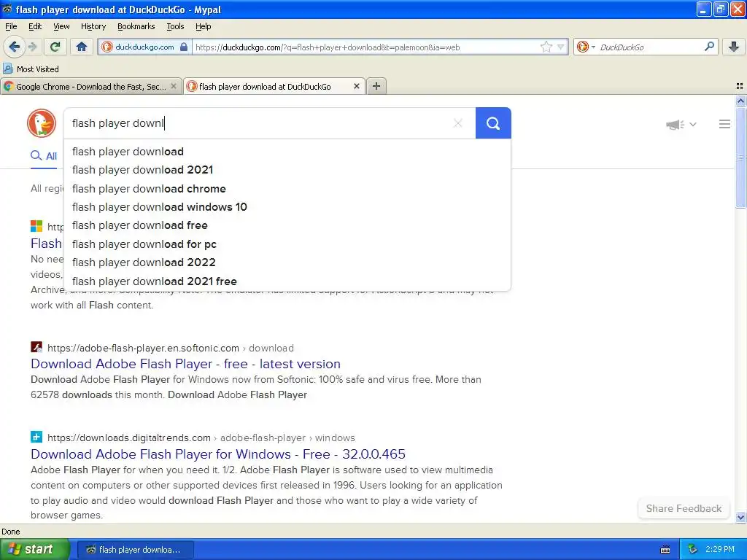Open 'Download Adobe Flash Player - free - latest version'
Viewport: 747px width, 560px height.
185,364
